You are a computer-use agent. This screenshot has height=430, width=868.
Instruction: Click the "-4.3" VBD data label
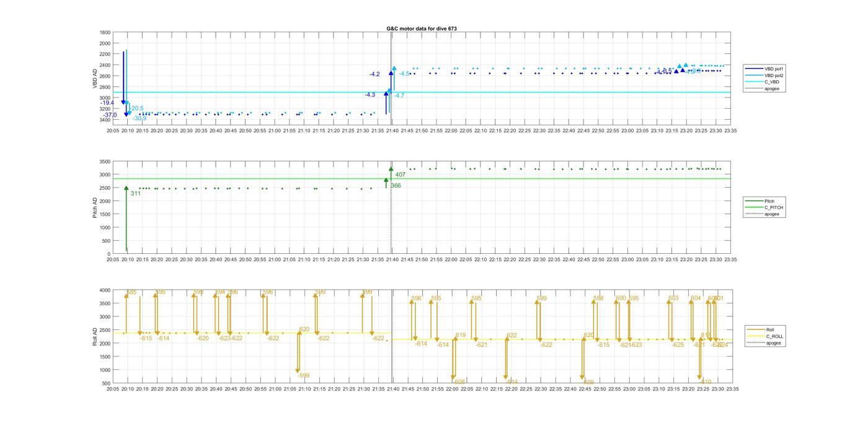pyautogui.click(x=370, y=95)
